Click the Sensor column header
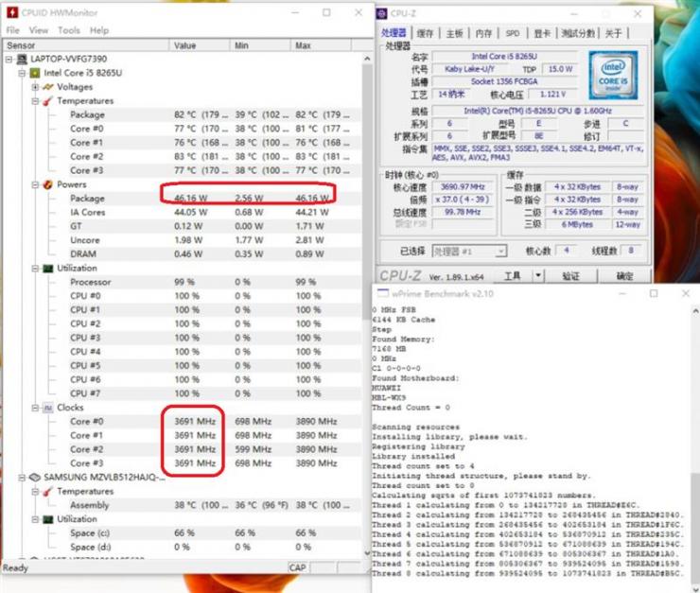 tap(86, 45)
